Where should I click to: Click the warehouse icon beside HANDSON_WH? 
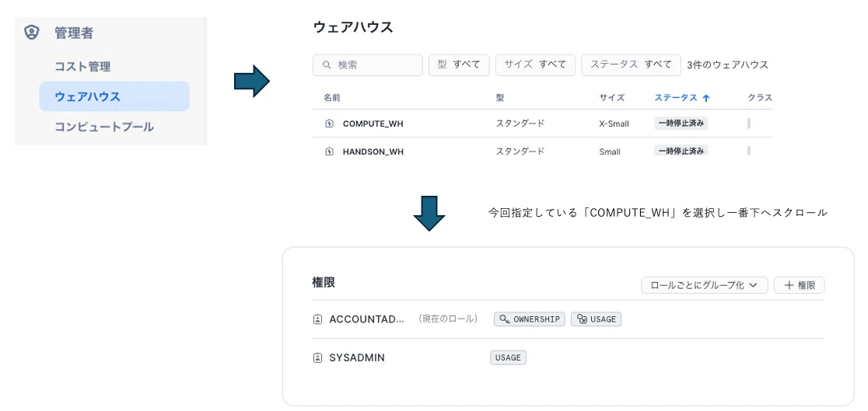(329, 151)
